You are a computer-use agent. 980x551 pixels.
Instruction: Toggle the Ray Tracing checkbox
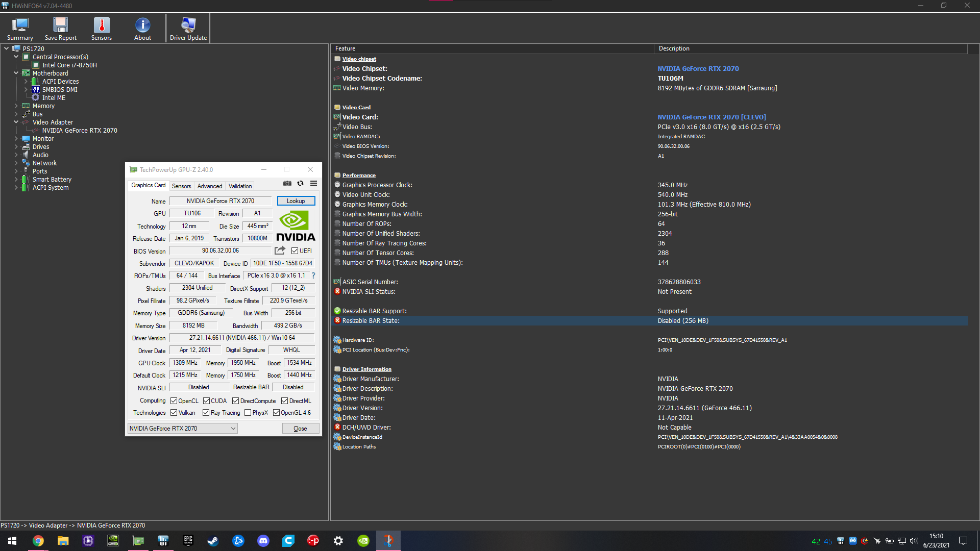coord(206,413)
